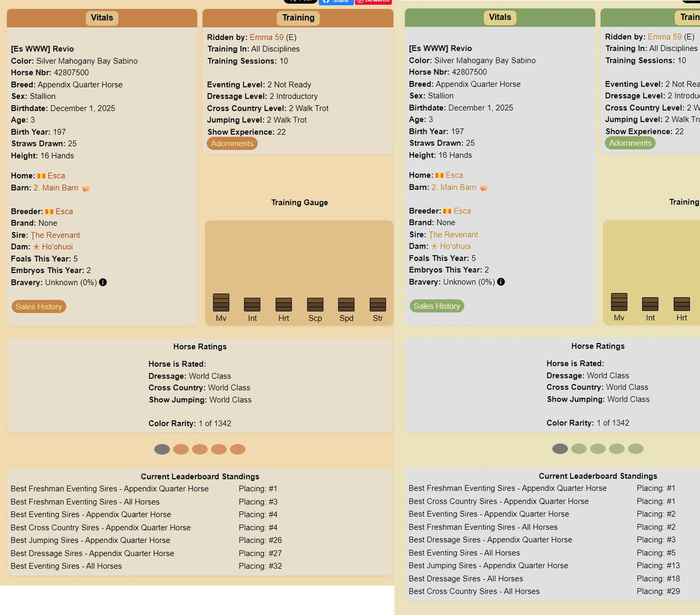Click the Scp training gauge bar
Viewport: 700px width, 615px height.
[x=315, y=304]
